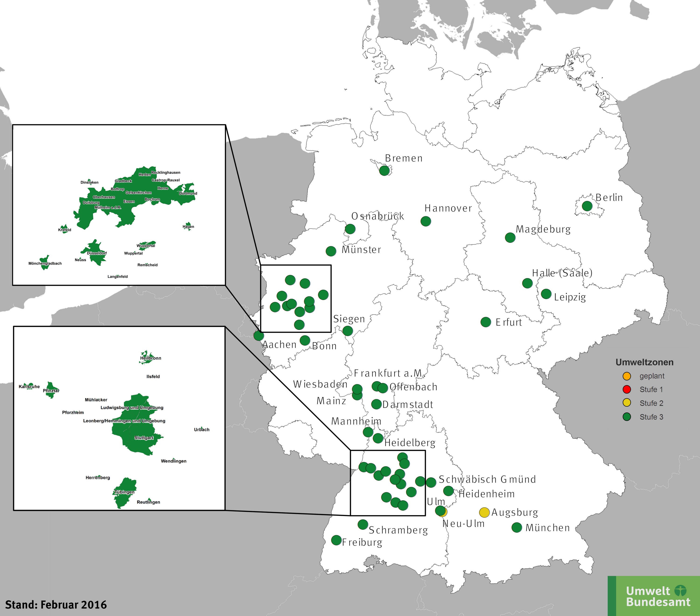Click the Umwelt Bundesamt logo

coord(654,596)
